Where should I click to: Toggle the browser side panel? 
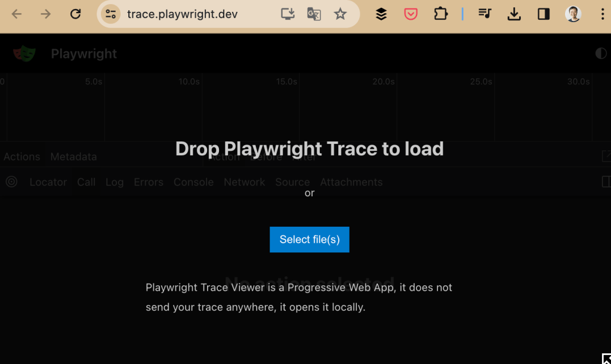point(543,14)
